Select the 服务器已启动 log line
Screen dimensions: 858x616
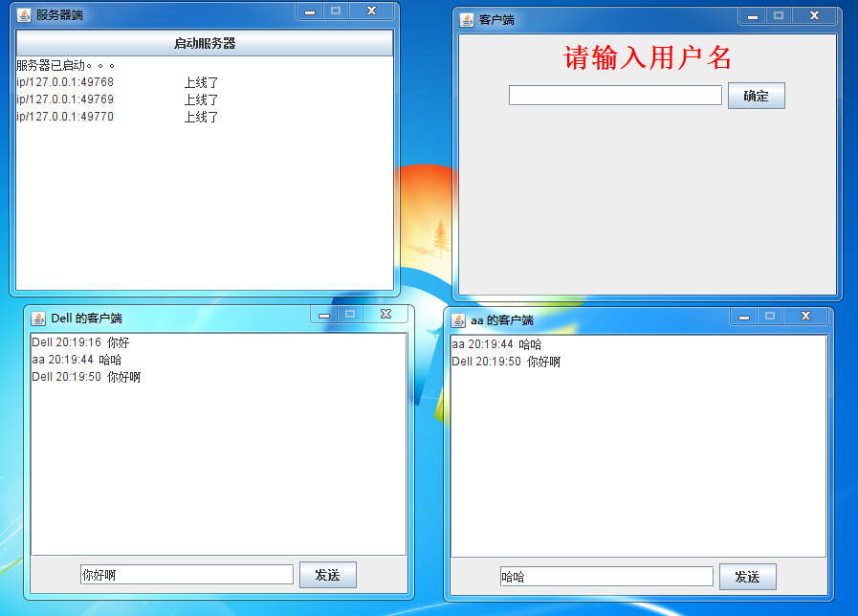click(66, 66)
